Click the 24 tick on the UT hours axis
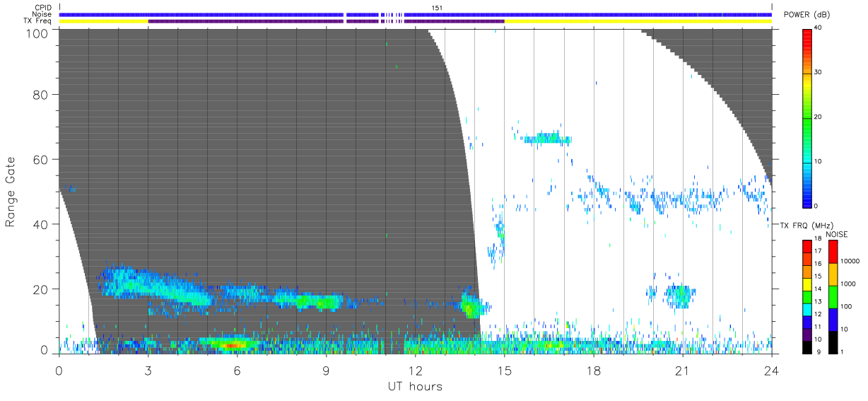 click(771, 370)
